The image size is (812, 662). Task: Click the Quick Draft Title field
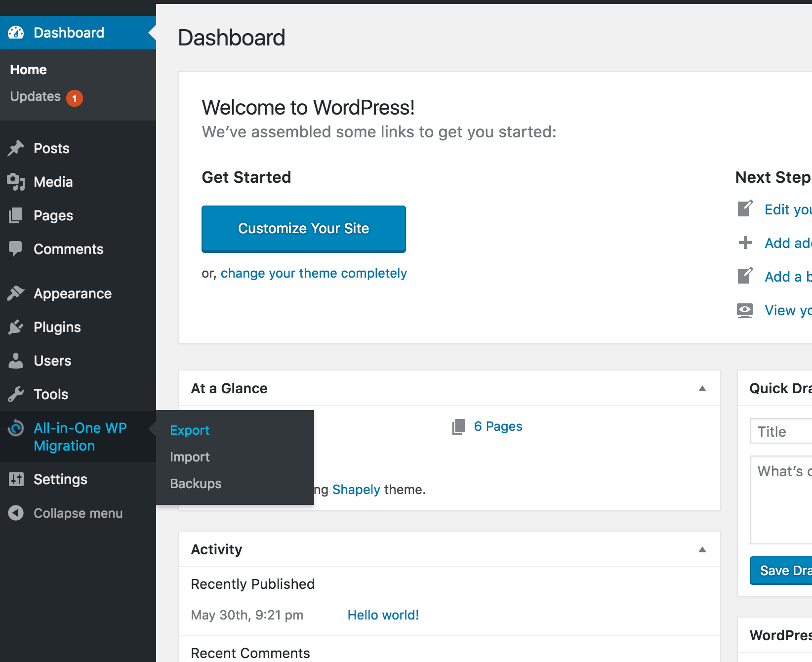(x=781, y=431)
